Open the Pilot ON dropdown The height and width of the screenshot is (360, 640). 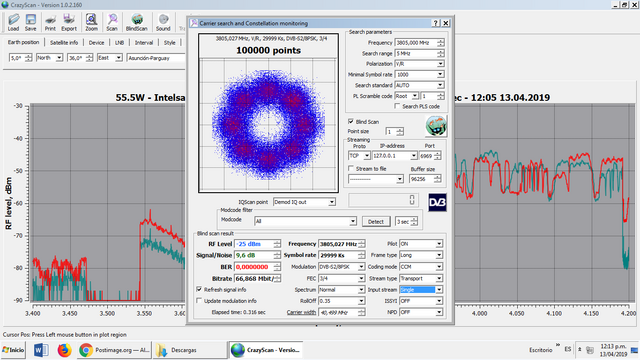coord(439,244)
